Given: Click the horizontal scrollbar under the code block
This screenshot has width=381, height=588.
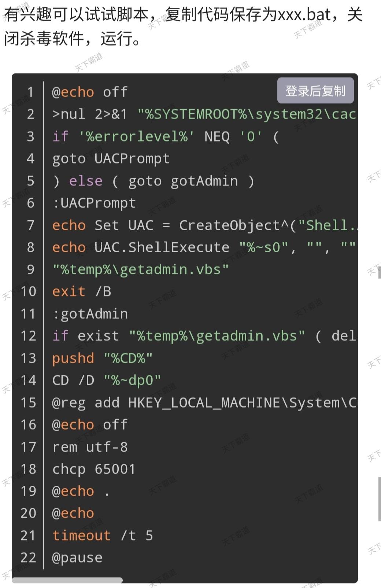Looking at the screenshot, I should point(67,580).
